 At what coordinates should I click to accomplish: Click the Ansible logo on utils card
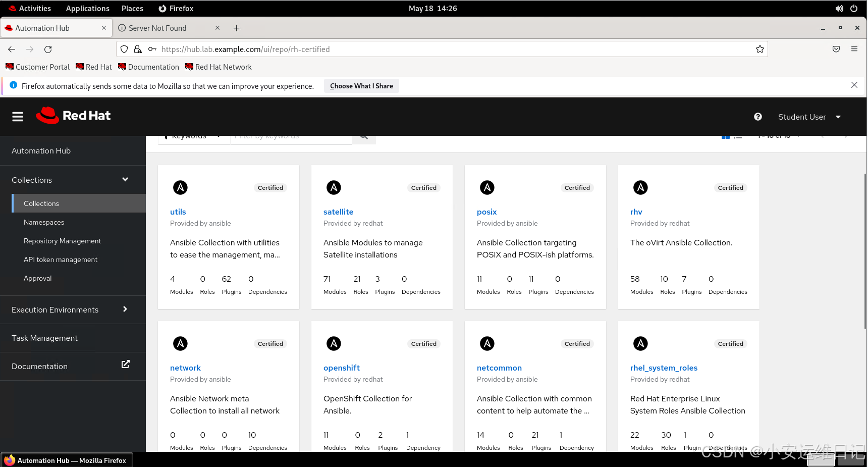pos(180,187)
